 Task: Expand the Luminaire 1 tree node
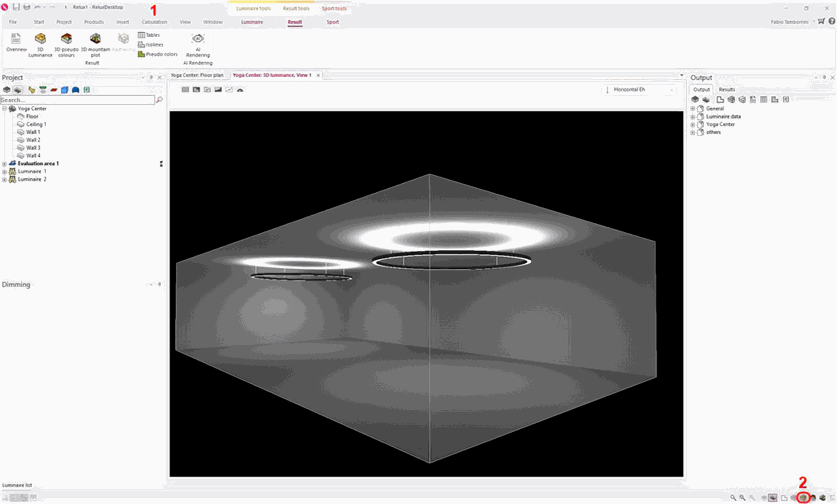(x=4, y=172)
